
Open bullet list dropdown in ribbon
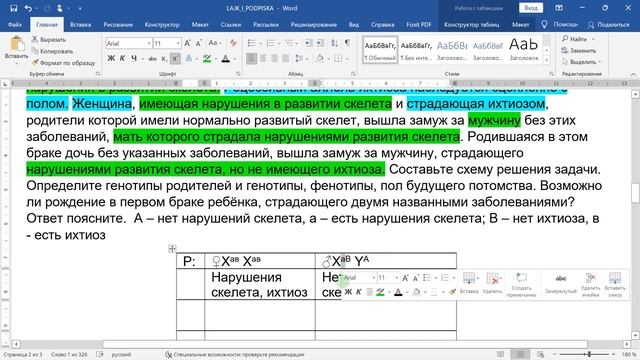click(x=259, y=43)
